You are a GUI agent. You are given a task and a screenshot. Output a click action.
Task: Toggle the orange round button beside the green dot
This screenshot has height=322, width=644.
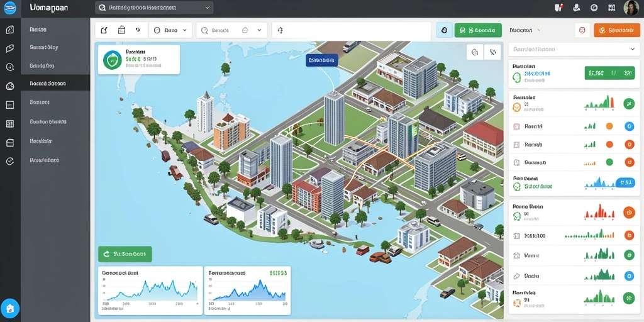pyautogui.click(x=629, y=162)
